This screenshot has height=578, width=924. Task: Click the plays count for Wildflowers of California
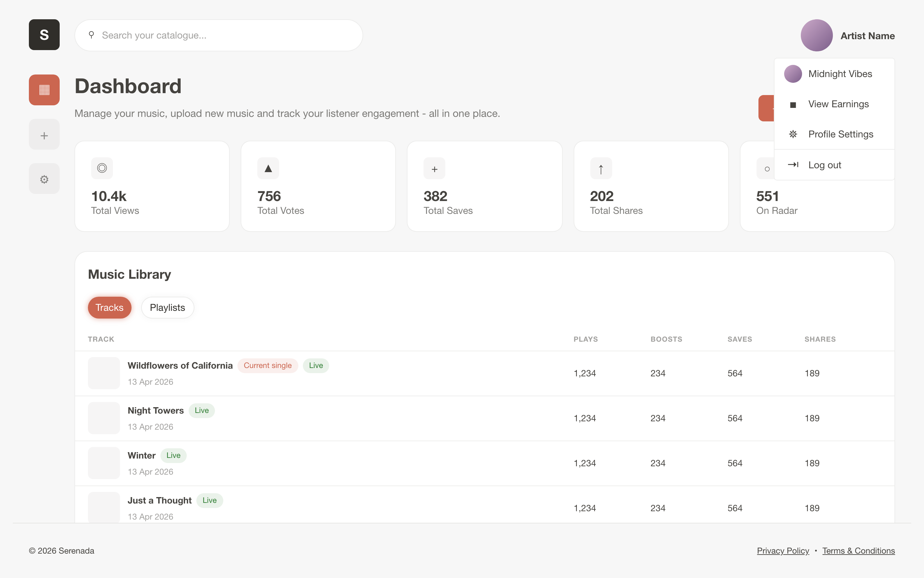pos(585,373)
